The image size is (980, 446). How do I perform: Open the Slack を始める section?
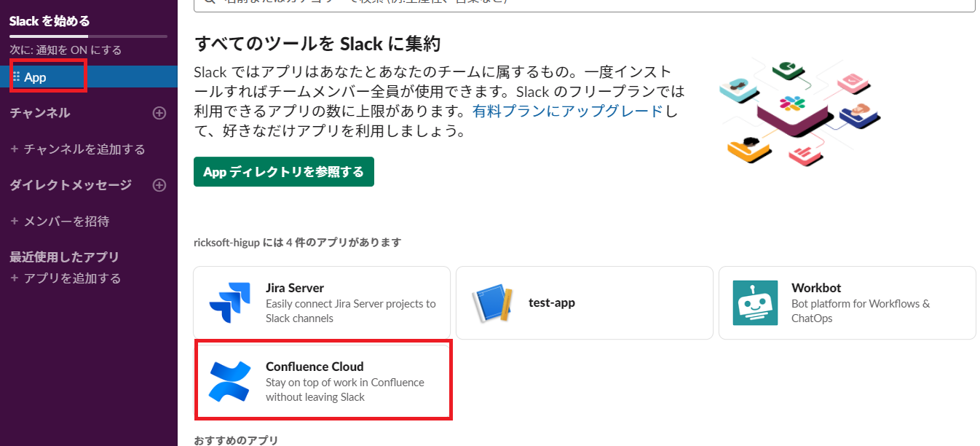pos(50,21)
